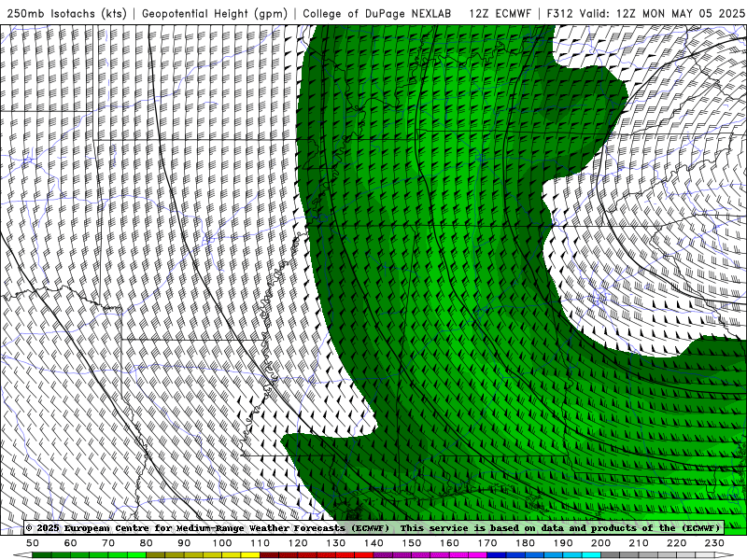Image resolution: width=747 pixels, height=560 pixels.
Task: Click the bright magenta swatch below 170
Action: pos(477,554)
